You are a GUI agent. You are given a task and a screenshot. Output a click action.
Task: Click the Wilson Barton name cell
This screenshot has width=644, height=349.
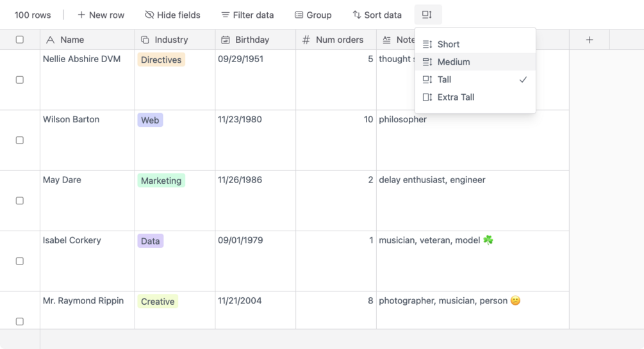click(x=71, y=120)
